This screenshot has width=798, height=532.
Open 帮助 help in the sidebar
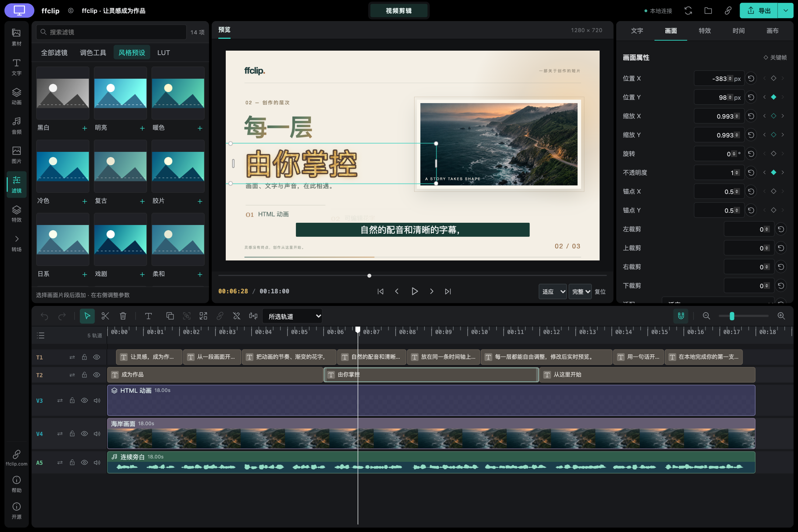[17, 484]
